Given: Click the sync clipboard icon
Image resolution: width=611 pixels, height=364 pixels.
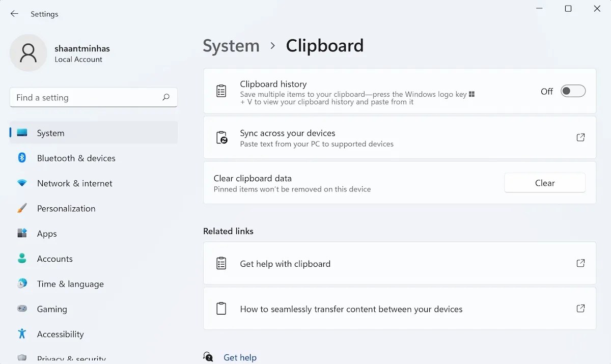Looking at the screenshot, I should click(221, 137).
